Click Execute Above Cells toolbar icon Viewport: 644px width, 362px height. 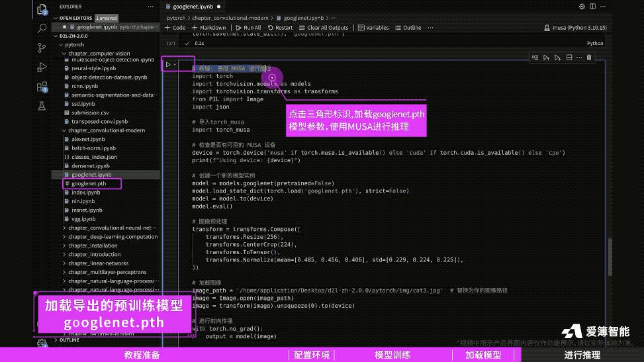(546, 58)
